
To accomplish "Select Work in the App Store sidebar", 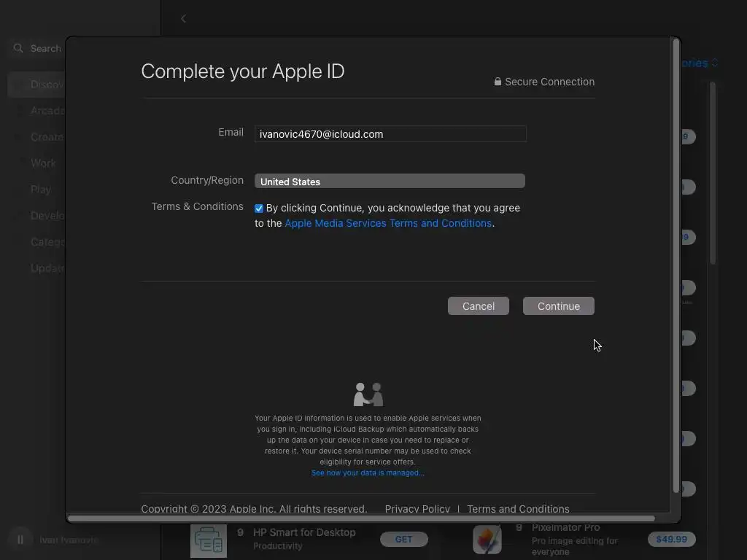I will coord(36,163).
